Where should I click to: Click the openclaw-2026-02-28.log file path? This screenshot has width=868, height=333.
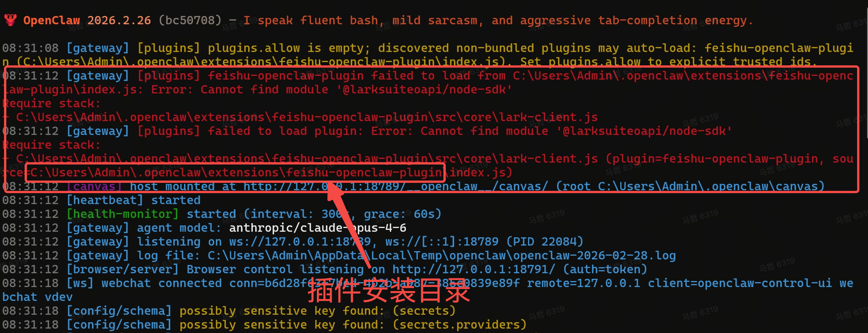click(441, 255)
